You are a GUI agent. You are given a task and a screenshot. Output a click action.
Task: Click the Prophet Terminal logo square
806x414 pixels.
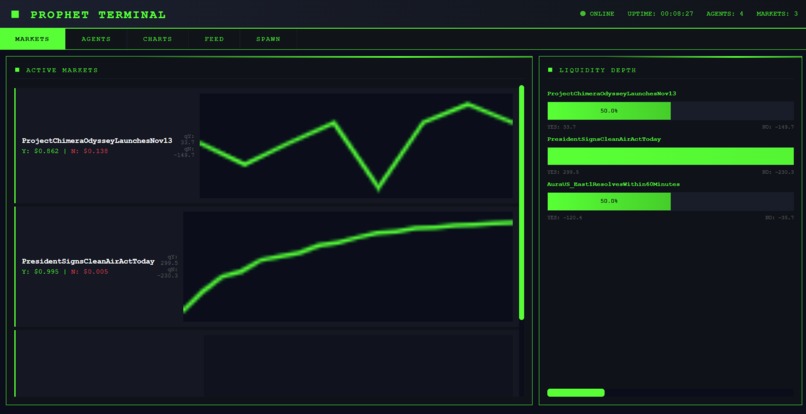tap(15, 14)
